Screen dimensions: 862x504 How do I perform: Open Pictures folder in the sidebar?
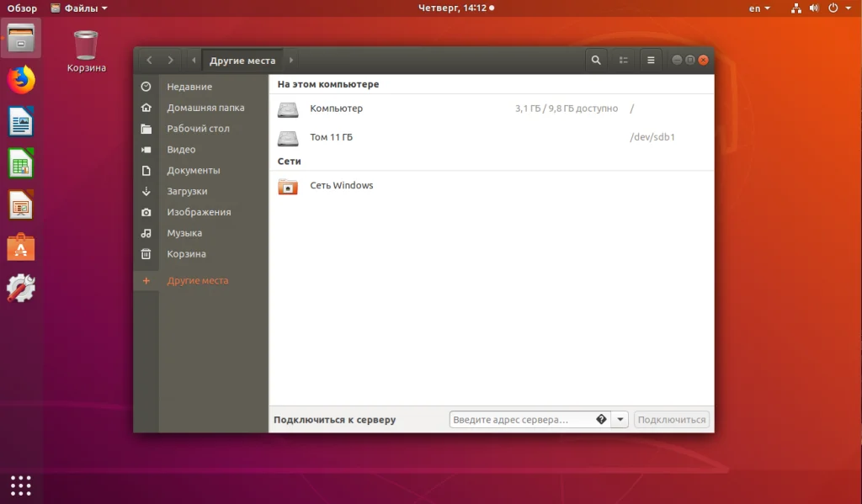tap(200, 212)
